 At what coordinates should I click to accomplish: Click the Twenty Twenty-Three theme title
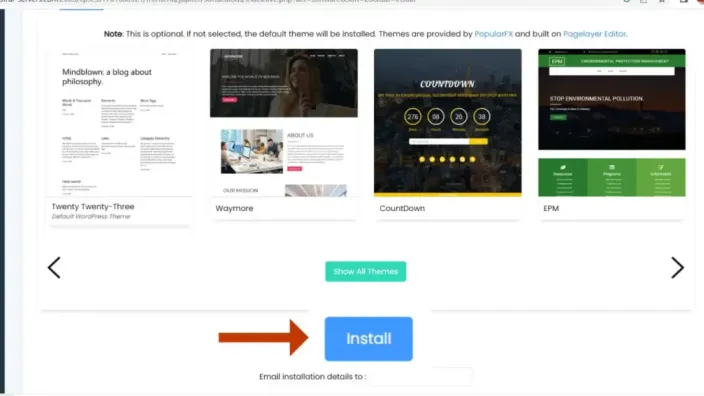[93, 207]
